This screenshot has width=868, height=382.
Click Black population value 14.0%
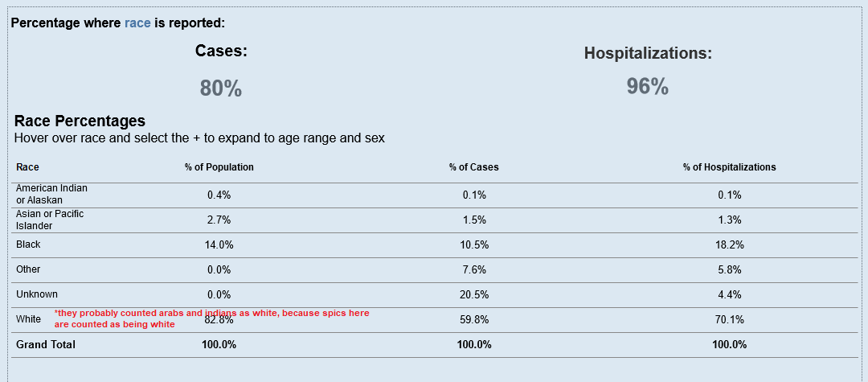pos(219,244)
